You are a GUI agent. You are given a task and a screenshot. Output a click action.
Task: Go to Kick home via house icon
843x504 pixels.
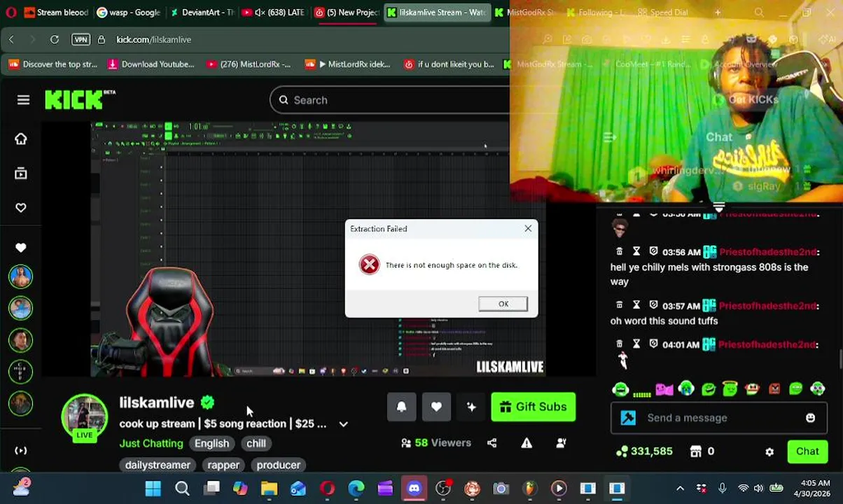click(x=21, y=139)
